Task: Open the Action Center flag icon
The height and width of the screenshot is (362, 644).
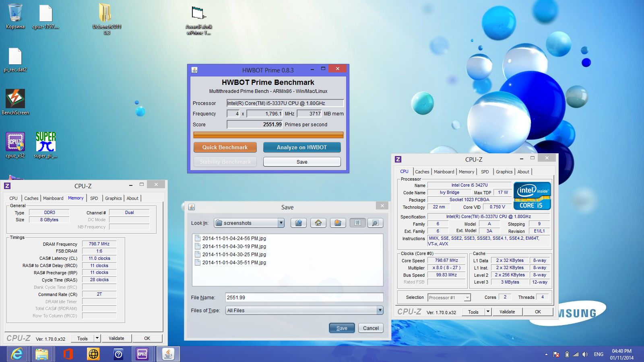Action: [x=556, y=354]
